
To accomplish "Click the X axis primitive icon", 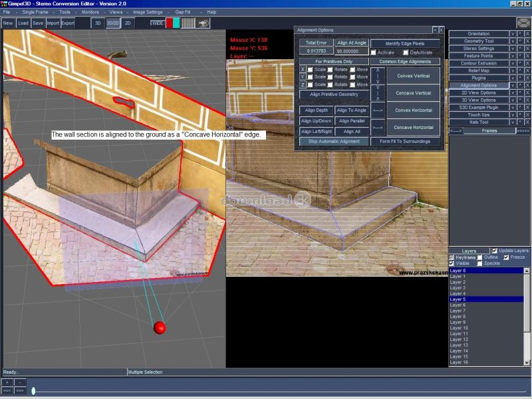I will tap(303, 69).
